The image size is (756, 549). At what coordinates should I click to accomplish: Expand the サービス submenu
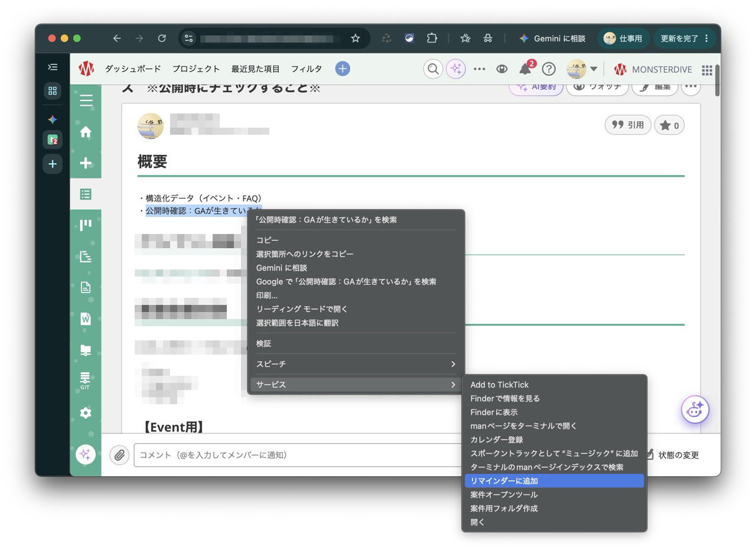pos(356,385)
